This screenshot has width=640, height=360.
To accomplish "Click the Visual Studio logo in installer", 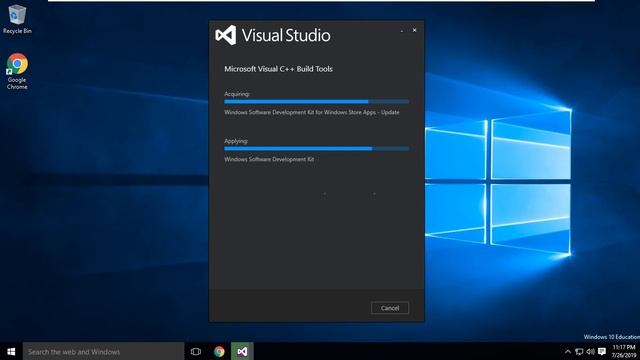I will tap(226, 36).
